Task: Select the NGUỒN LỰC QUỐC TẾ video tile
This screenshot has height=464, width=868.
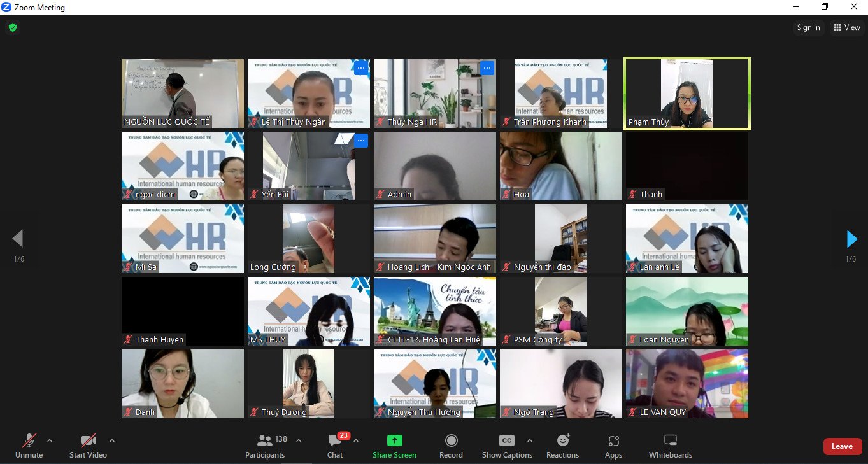Action: pos(183,94)
